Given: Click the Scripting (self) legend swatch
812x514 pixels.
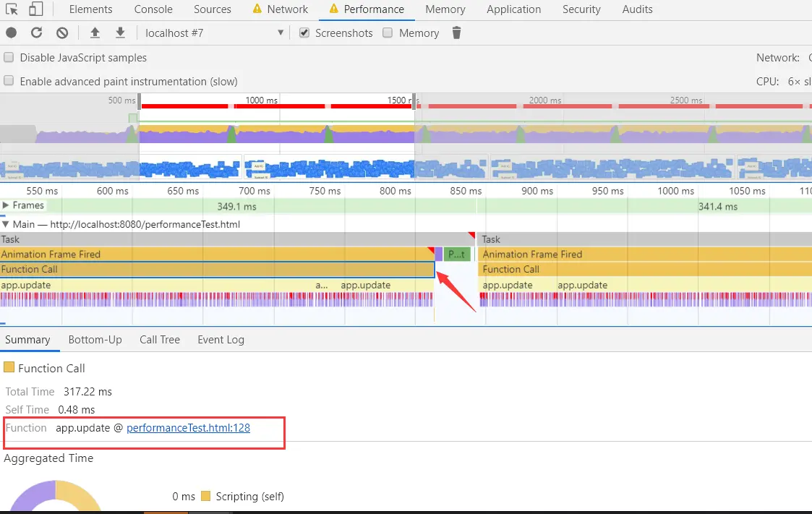Looking at the screenshot, I should [205, 496].
